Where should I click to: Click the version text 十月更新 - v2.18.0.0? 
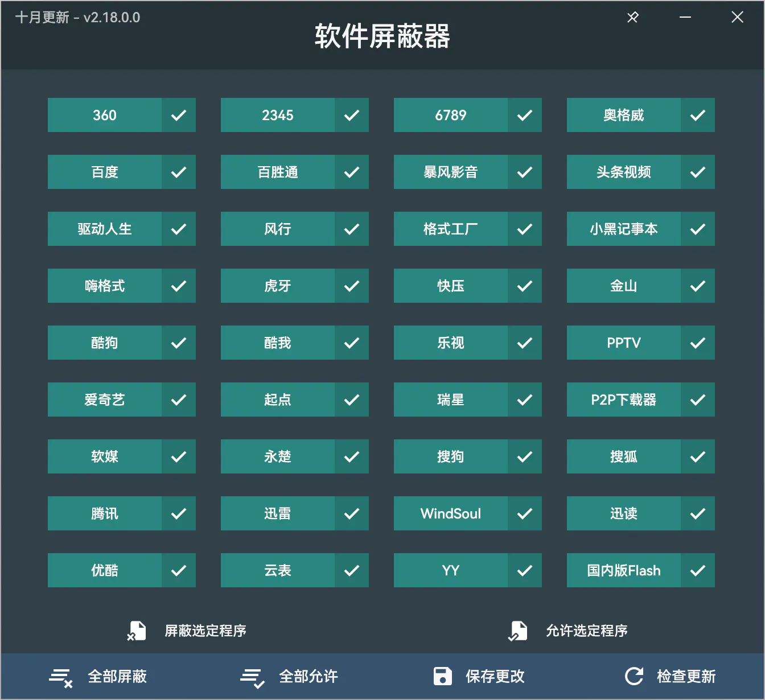coord(78,18)
